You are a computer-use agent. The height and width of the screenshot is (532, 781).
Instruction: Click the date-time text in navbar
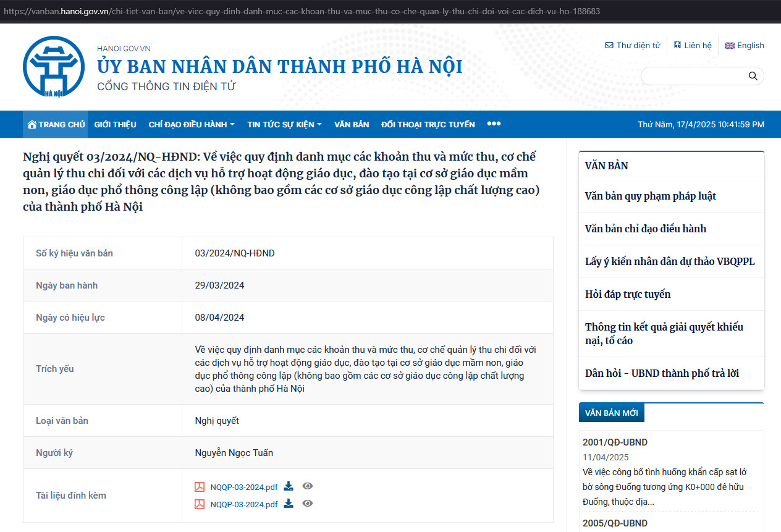[701, 124]
